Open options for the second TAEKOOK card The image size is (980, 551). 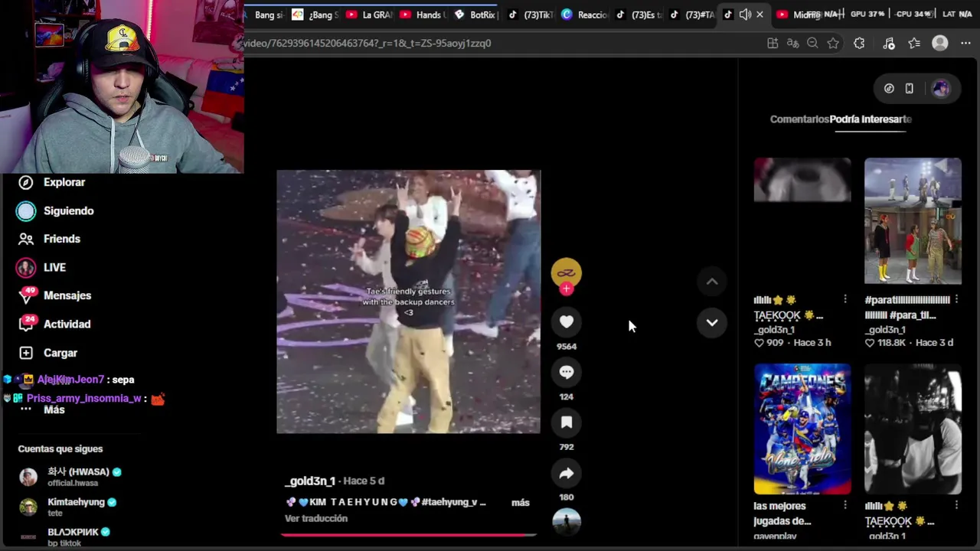click(x=956, y=505)
